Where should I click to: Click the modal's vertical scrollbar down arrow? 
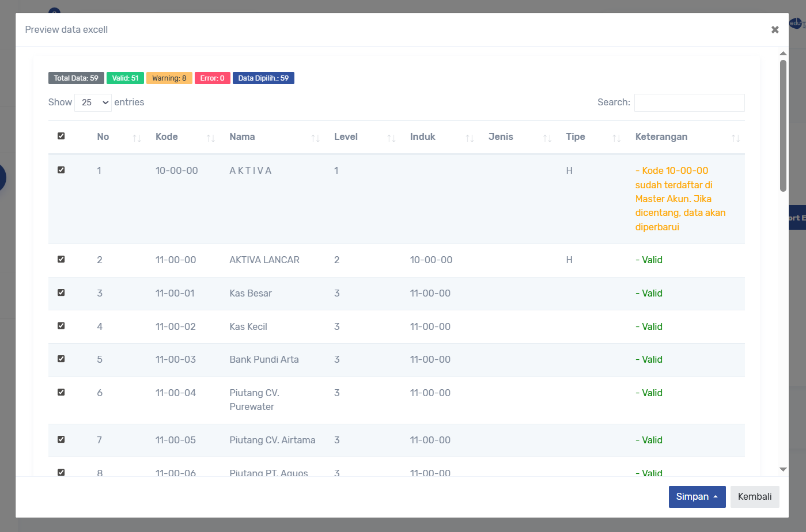point(783,469)
